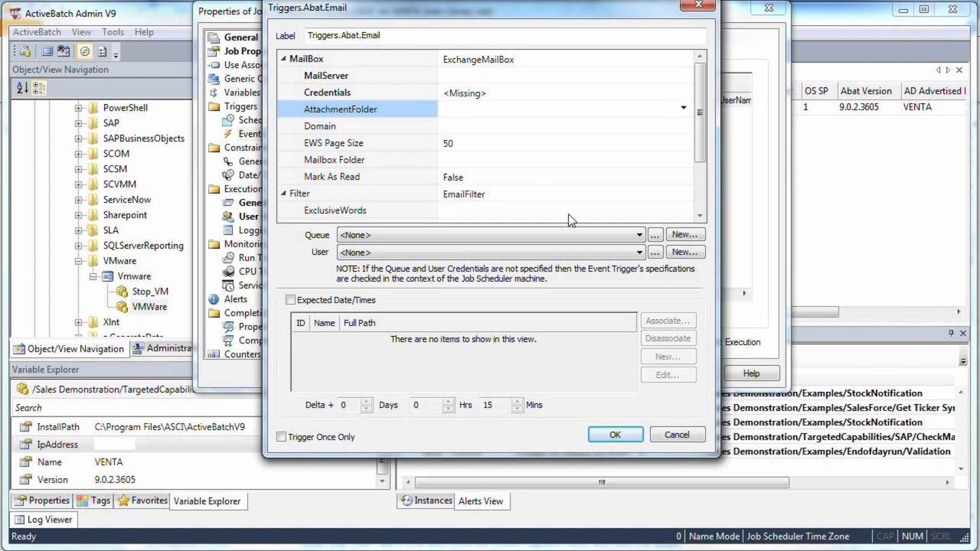Click New... button next to User
The width and height of the screenshot is (980, 551).
click(x=685, y=252)
